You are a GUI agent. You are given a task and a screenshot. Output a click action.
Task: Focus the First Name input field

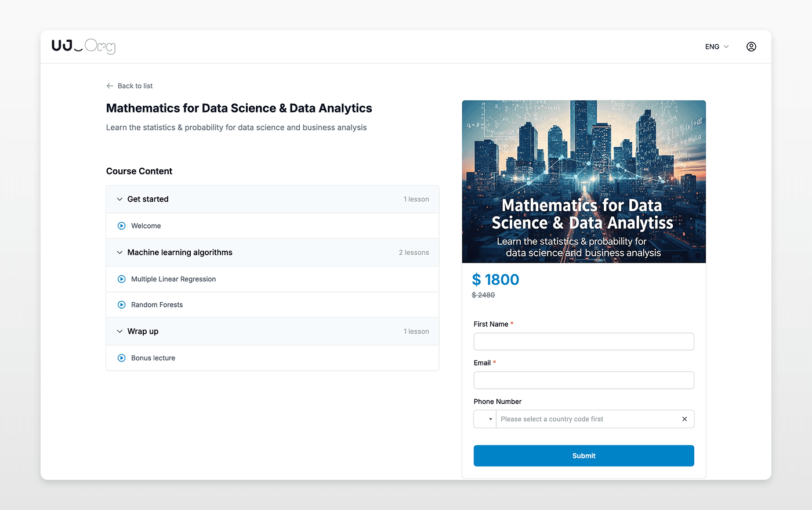(x=583, y=342)
